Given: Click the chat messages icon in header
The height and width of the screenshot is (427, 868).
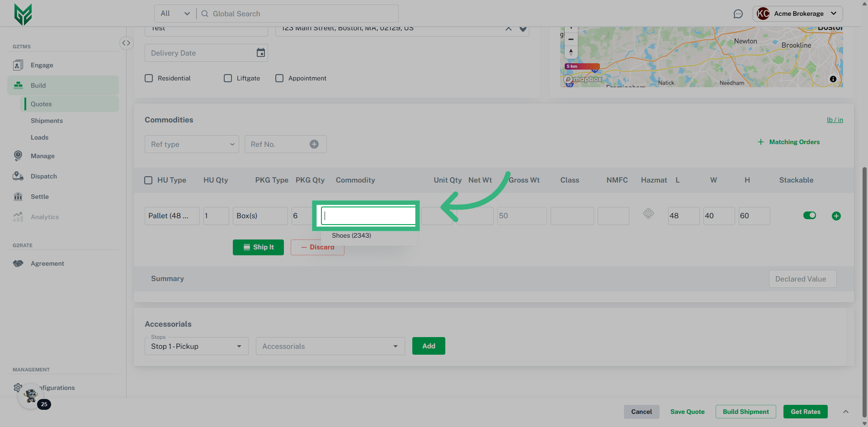Looking at the screenshot, I should 738,14.
